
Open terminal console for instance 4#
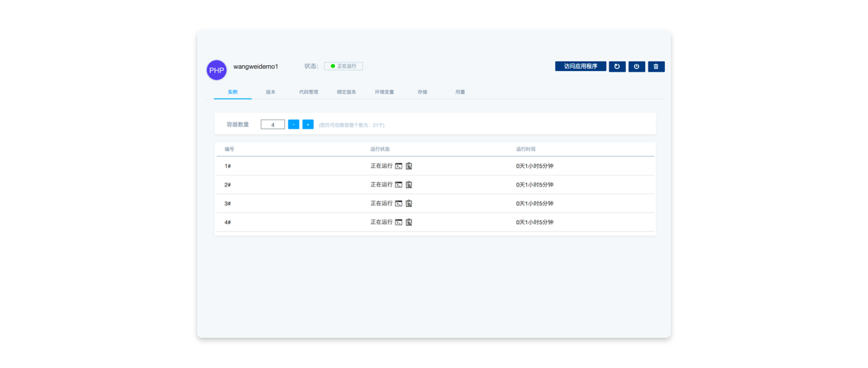pyautogui.click(x=398, y=222)
